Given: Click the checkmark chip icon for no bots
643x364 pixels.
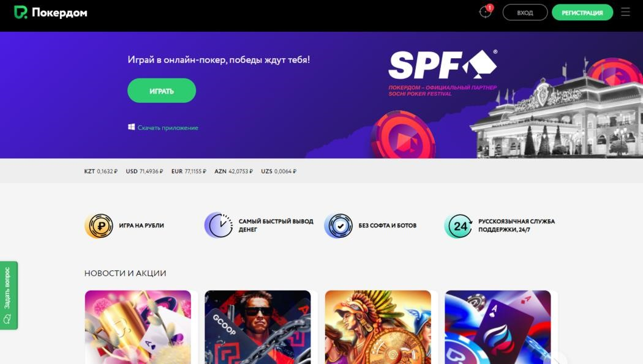Looking at the screenshot, I should click(338, 226).
